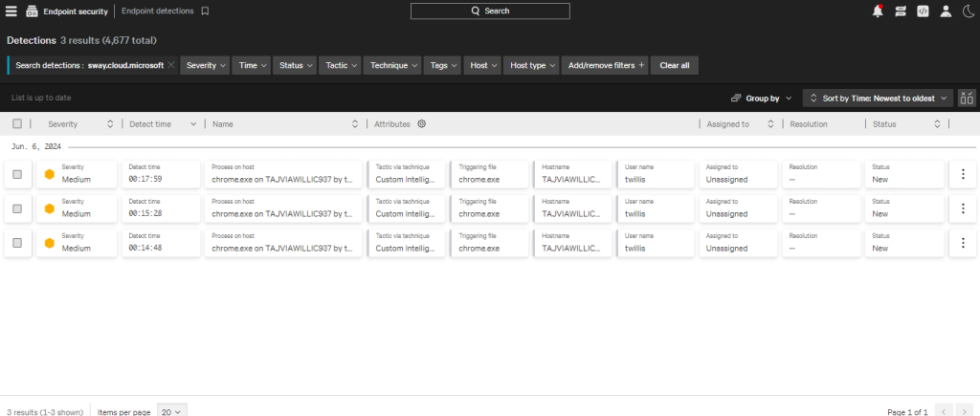Open the notifications bell
The height and width of the screenshot is (416, 980).
(x=879, y=11)
